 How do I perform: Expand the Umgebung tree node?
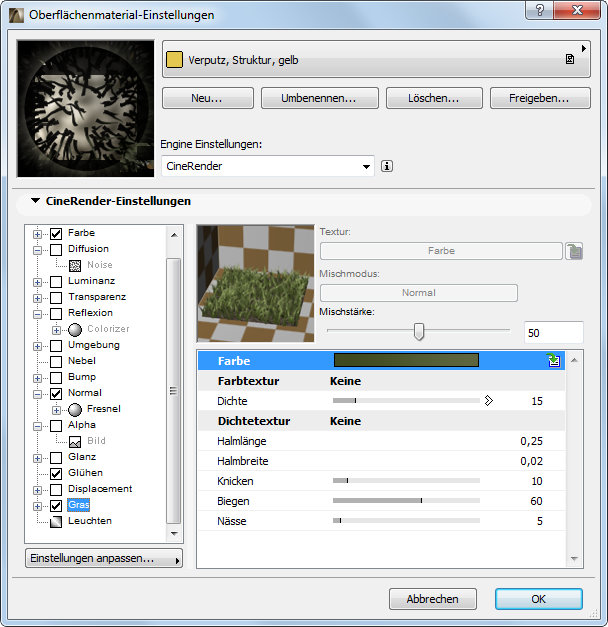point(37,346)
